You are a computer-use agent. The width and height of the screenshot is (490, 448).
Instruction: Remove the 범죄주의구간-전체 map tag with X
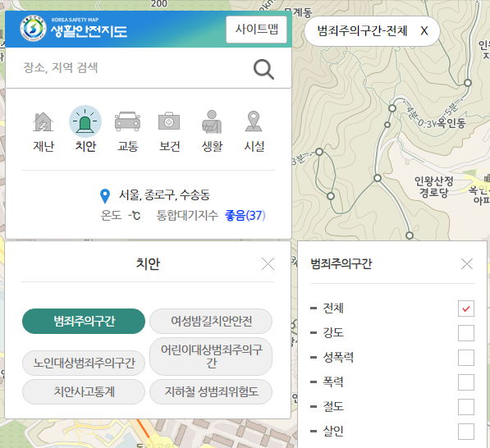point(424,31)
